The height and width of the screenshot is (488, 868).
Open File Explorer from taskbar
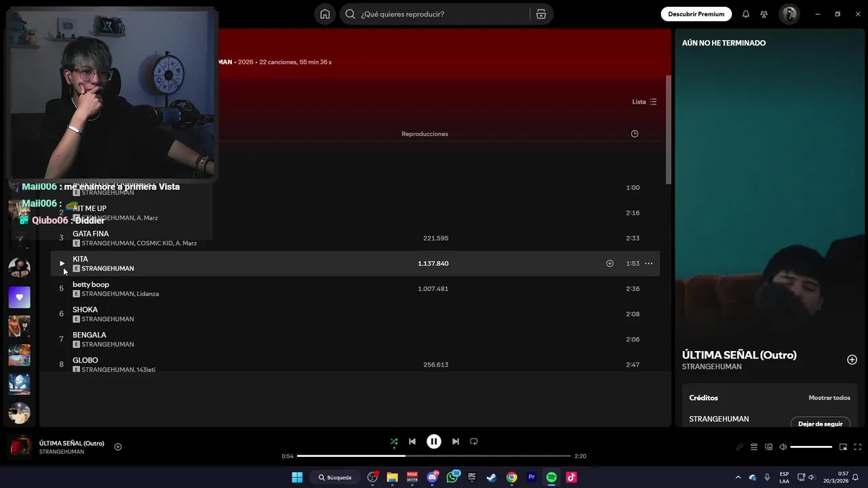392,477
